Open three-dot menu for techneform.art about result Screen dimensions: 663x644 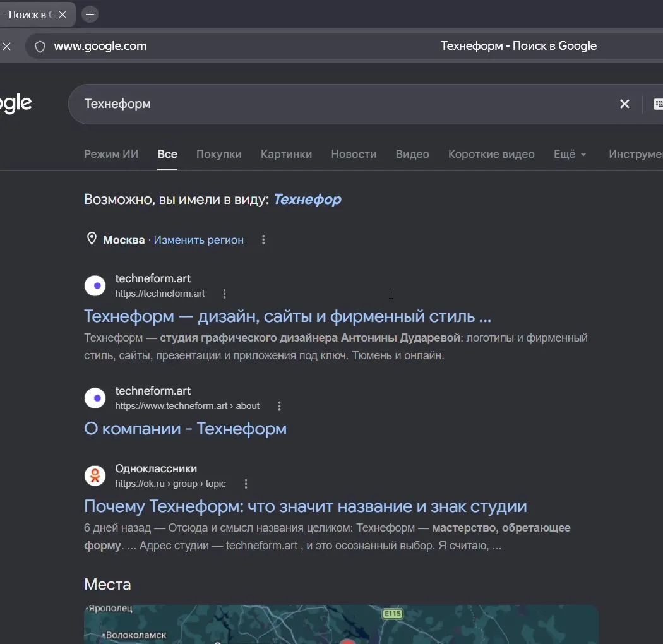279,406
